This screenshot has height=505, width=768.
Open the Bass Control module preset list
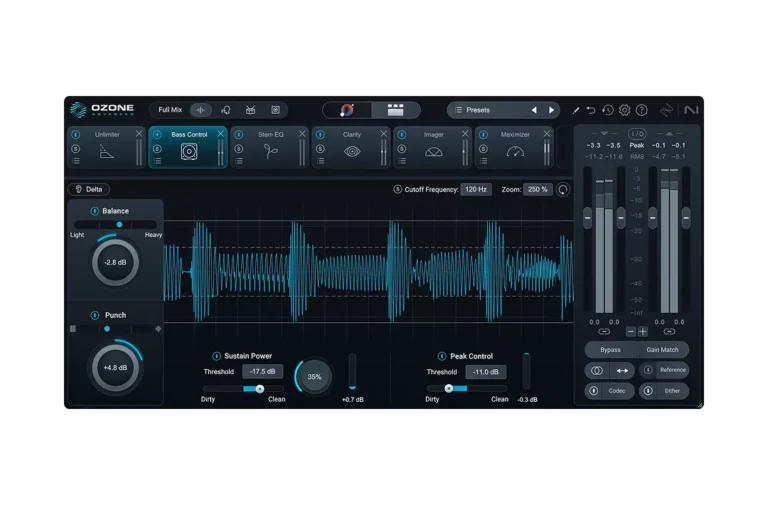click(x=157, y=161)
